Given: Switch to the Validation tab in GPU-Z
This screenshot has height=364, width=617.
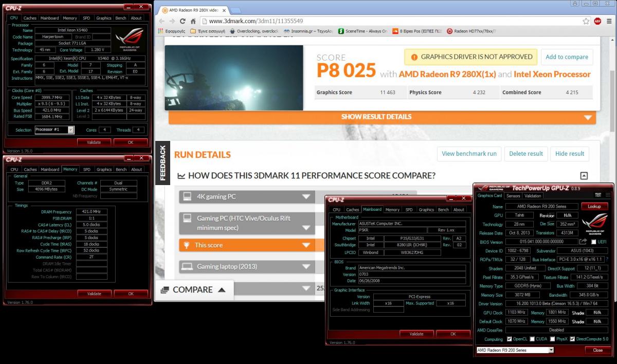Looking at the screenshot, I should click(x=533, y=196).
